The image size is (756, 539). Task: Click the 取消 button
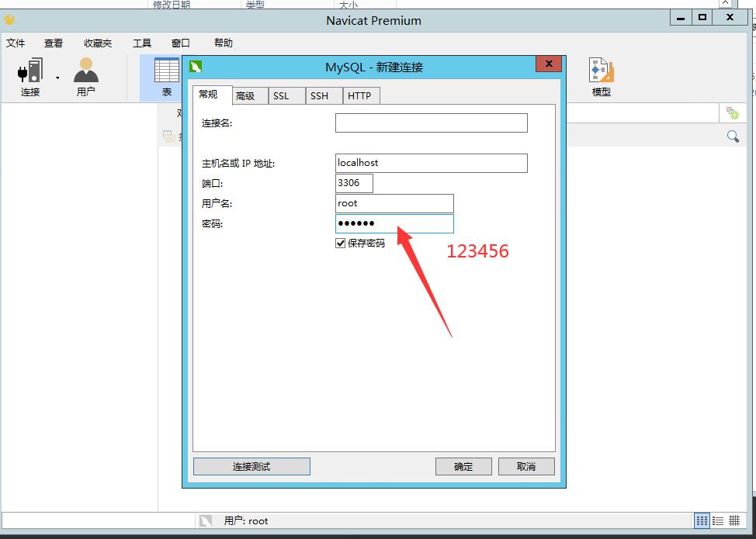point(526,466)
